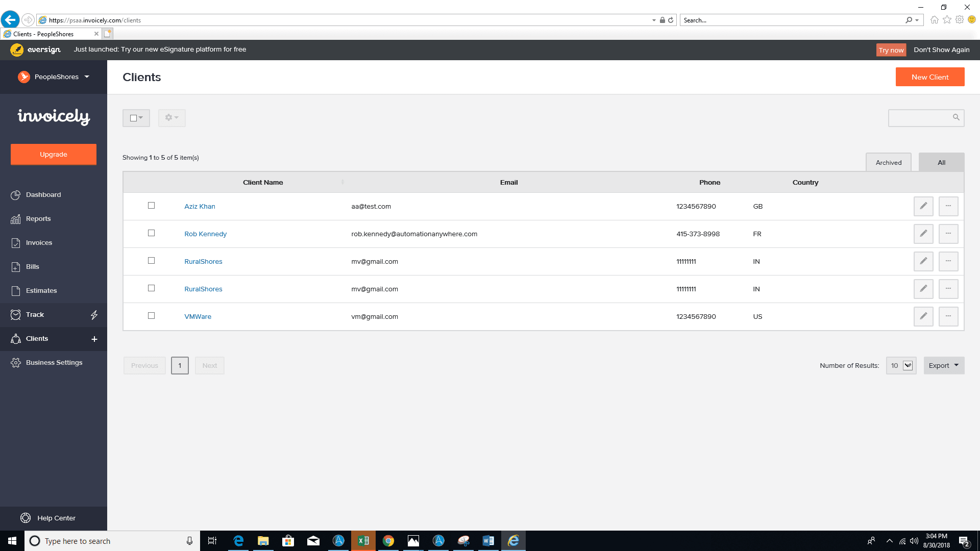980x551 pixels.
Task: Click the Next pagination button
Action: click(x=209, y=365)
